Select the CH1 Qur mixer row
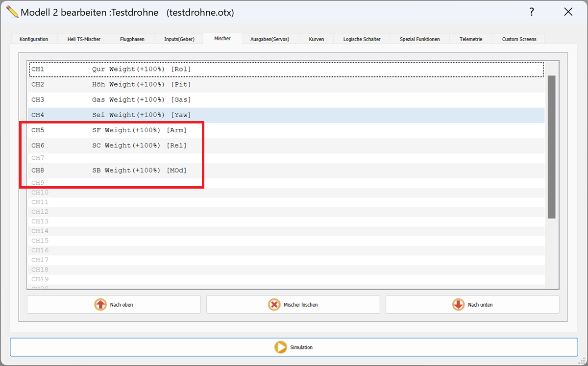The height and width of the screenshot is (366, 588). [x=286, y=70]
